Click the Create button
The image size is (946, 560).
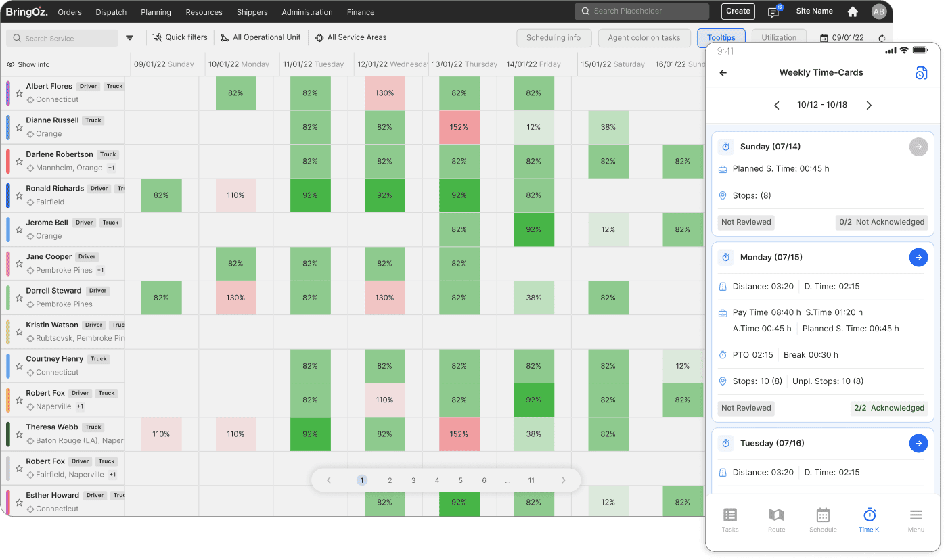(738, 11)
